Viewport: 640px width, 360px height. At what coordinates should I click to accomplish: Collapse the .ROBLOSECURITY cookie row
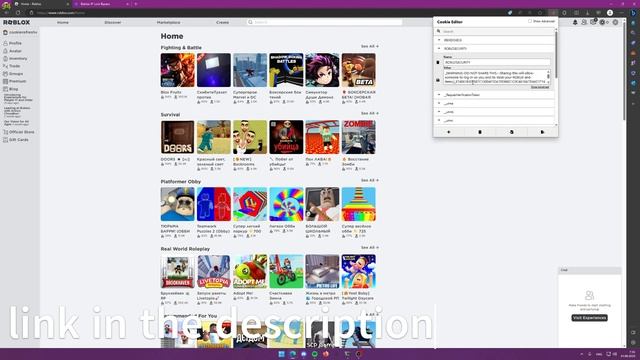click(x=495, y=49)
